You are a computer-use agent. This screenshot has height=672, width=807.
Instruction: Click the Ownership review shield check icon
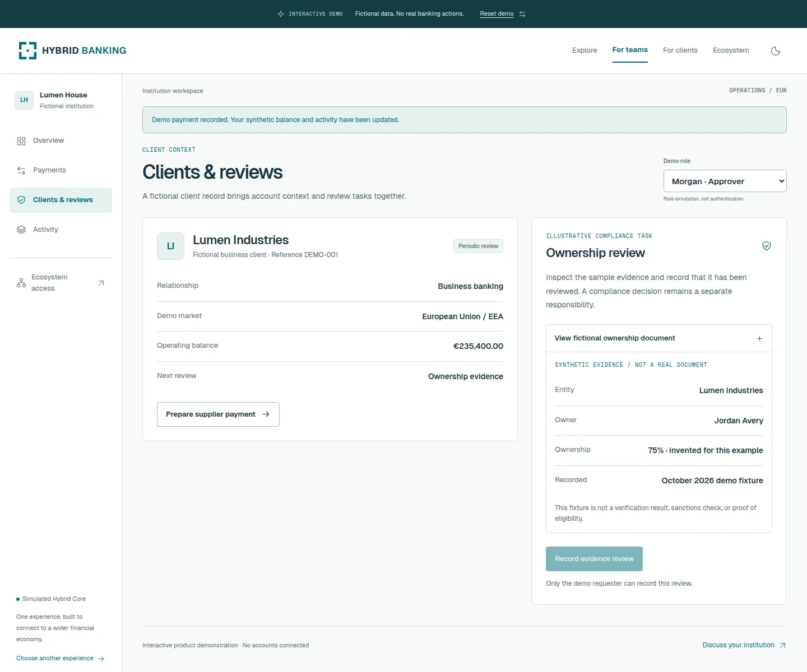[767, 246]
